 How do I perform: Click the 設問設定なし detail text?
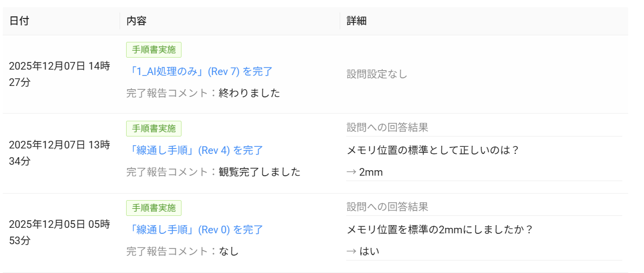[377, 74]
